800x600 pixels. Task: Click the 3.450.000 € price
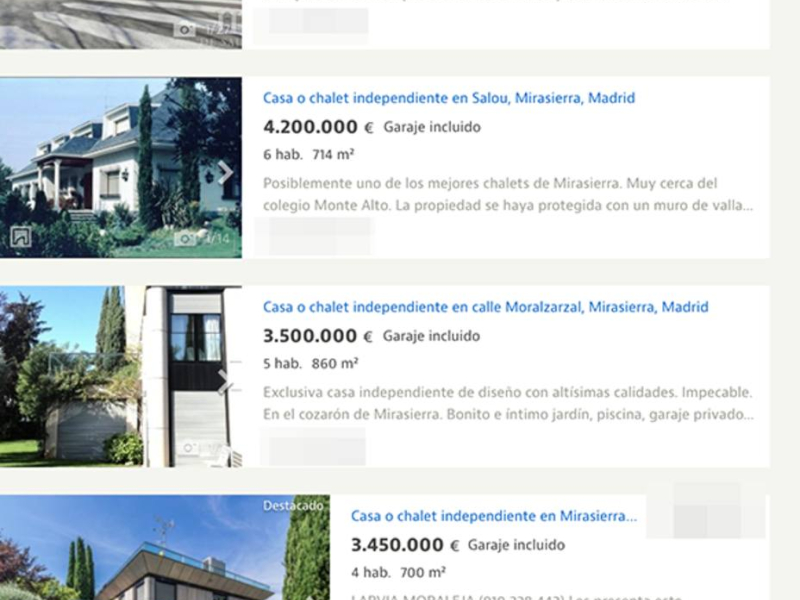(405, 545)
